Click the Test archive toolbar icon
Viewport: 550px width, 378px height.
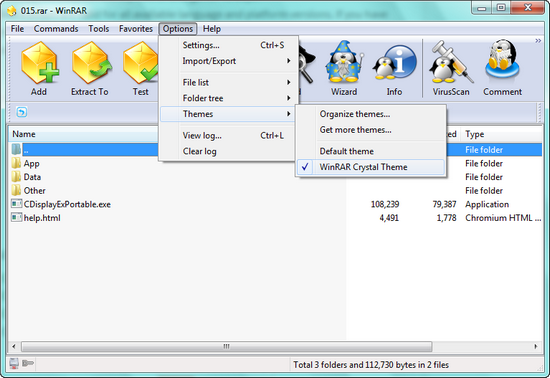[140, 63]
